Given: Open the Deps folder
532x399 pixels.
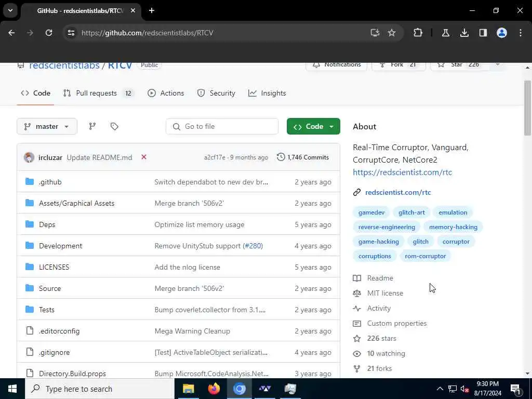Looking at the screenshot, I should (x=47, y=224).
